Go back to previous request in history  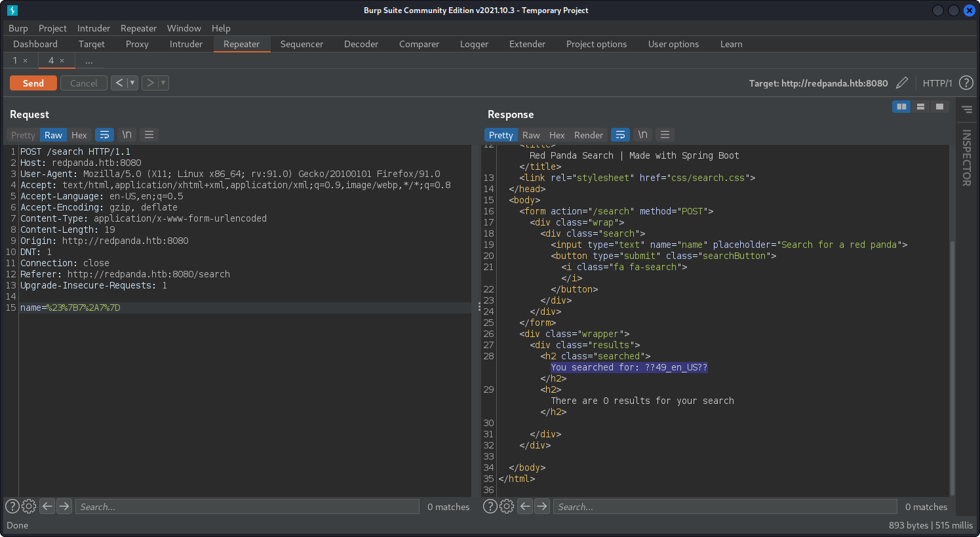119,83
